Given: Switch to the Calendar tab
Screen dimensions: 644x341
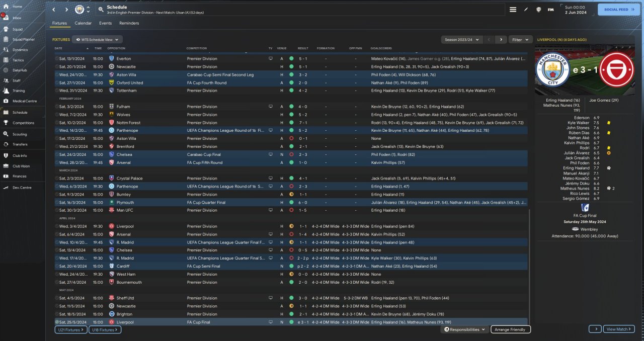Looking at the screenshot, I should point(83,23).
